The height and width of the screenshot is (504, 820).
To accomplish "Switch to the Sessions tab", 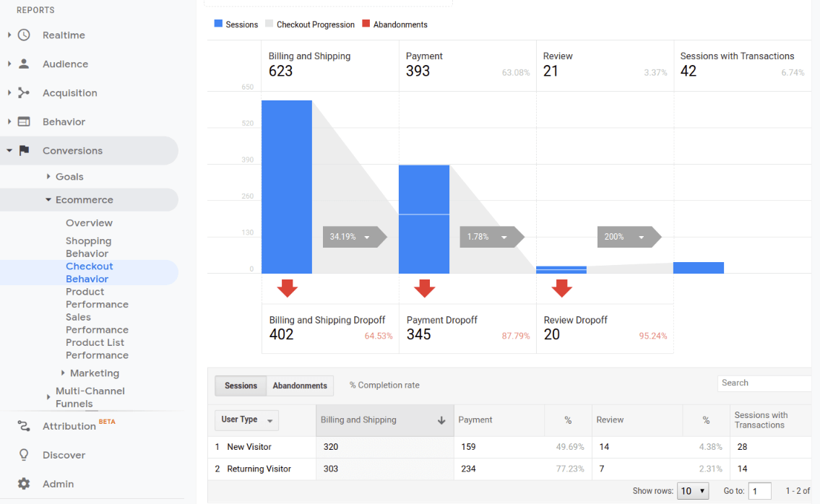I will (x=241, y=386).
